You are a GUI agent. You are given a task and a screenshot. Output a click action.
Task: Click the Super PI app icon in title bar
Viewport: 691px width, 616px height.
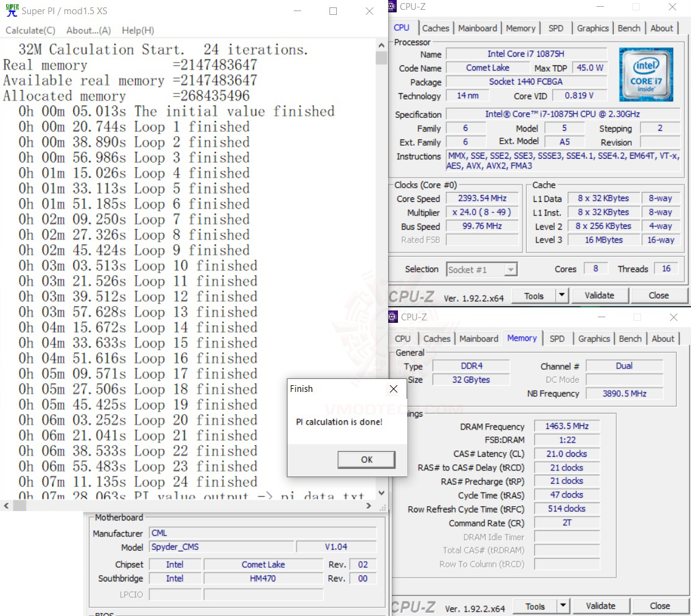(12, 10)
